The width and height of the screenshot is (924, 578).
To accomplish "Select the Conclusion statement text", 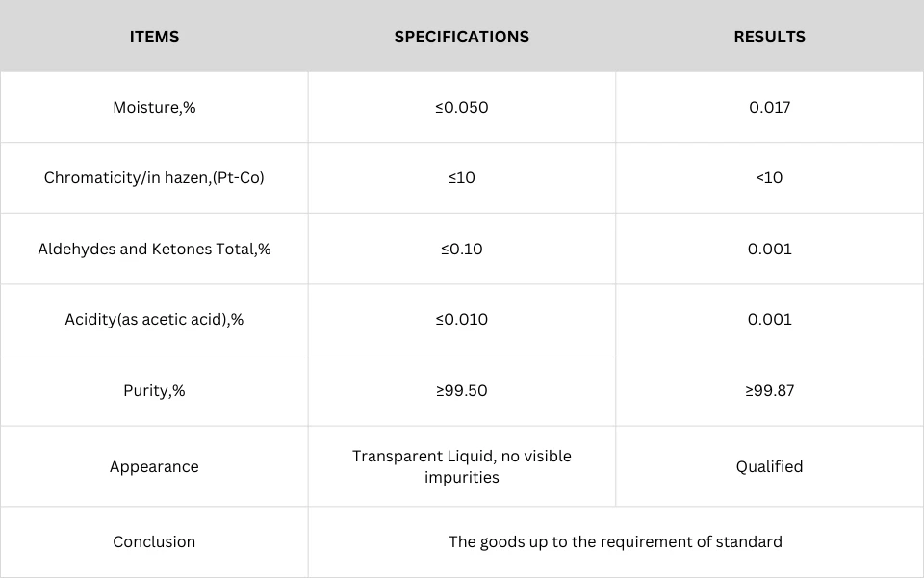I will coord(615,542).
